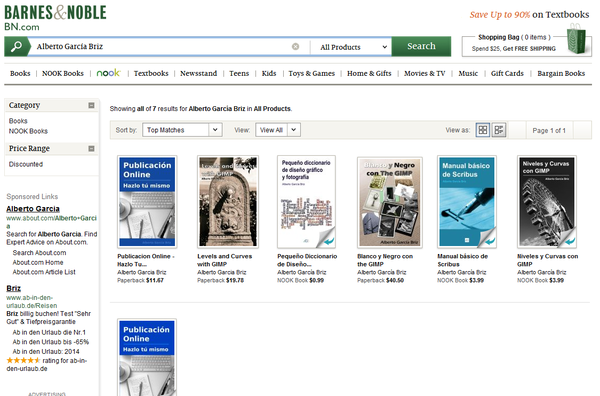Collapse the Category panel
Image resolution: width=600 pixels, height=396 pixels.
(91, 105)
